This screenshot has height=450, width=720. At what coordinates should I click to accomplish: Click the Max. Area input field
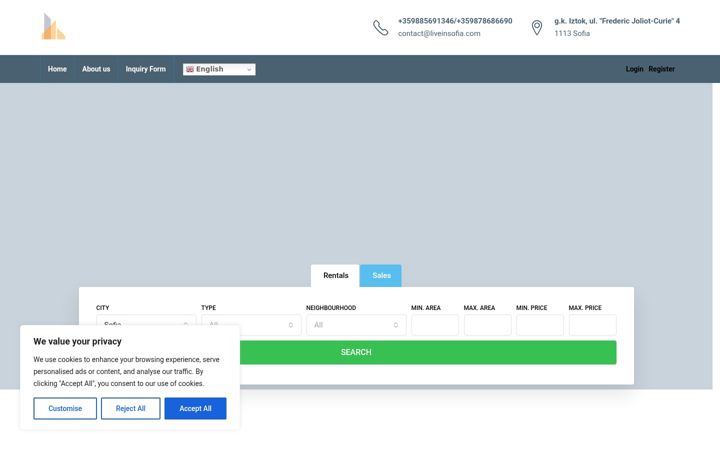(x=487, y=325)
